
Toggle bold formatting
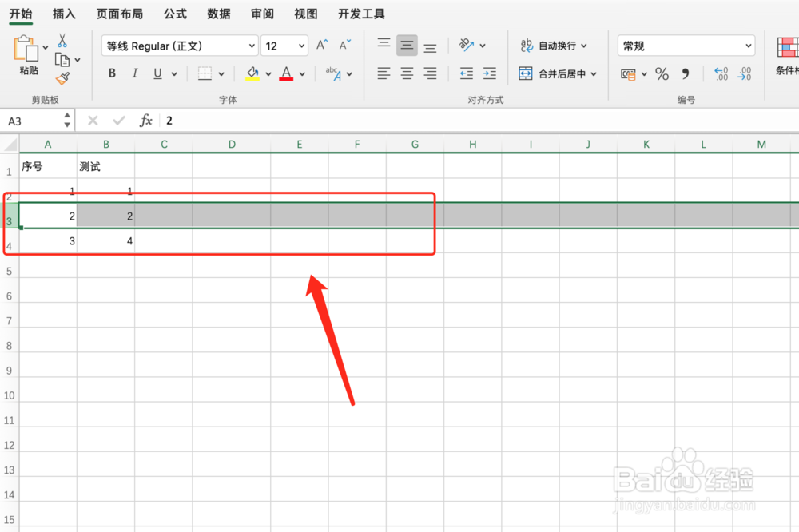[x=112, y=73]
